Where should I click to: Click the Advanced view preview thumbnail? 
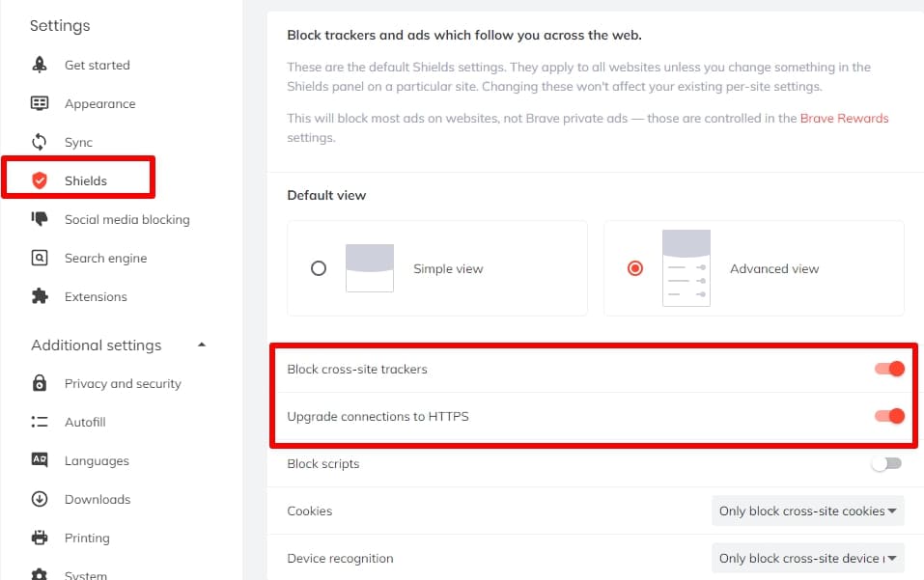(686, 268)
